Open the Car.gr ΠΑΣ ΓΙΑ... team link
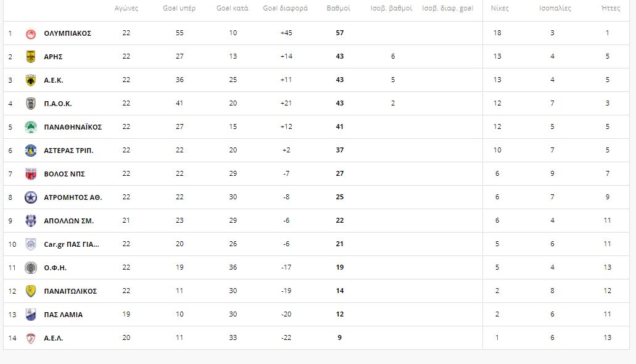 tap(72, 244)
